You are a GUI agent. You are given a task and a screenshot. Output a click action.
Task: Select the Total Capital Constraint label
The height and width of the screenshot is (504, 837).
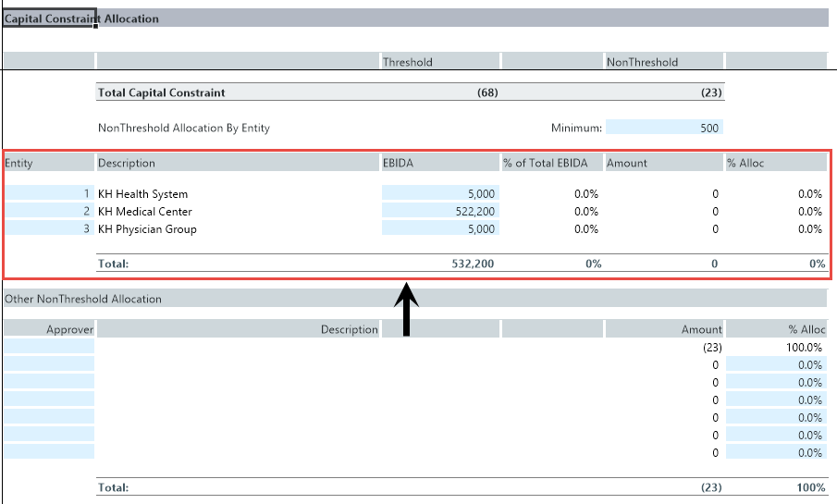point(162,92)
